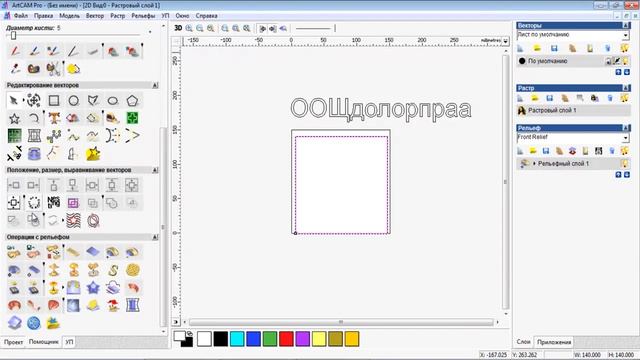Select the Create Star vector tool
The height and width of the screenshot is (360, 640).
click(x=14, y=118)
